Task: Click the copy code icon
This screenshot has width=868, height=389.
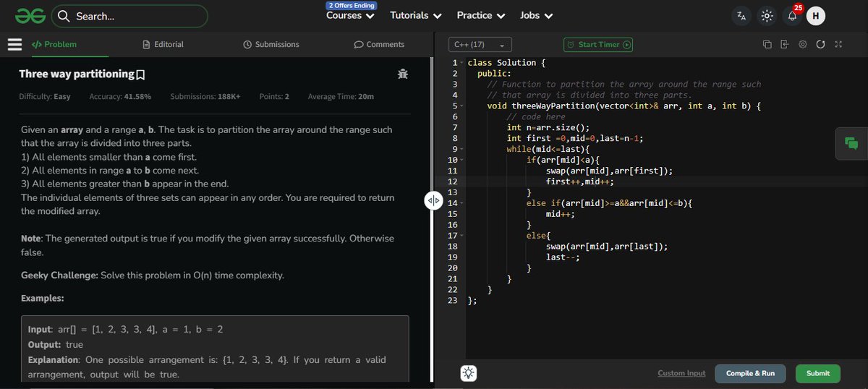Action: [x=767, y=45]
